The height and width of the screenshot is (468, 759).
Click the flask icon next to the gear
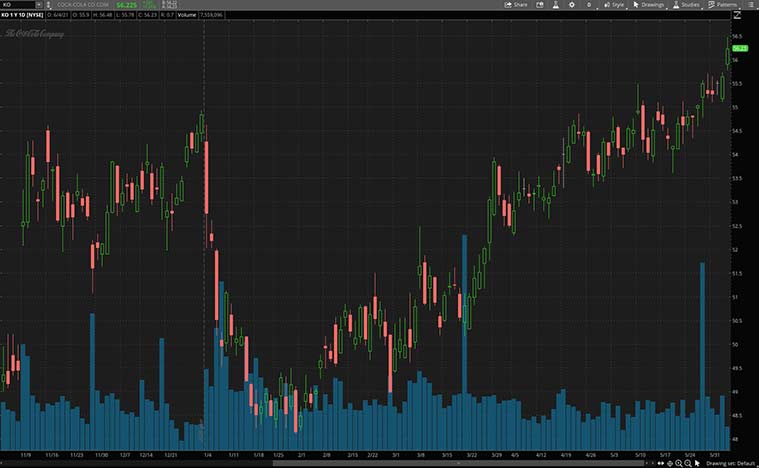coord(556,5)
